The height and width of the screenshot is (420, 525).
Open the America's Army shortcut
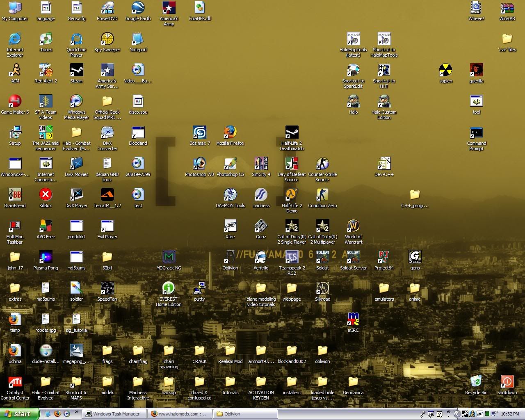point(169,14)
